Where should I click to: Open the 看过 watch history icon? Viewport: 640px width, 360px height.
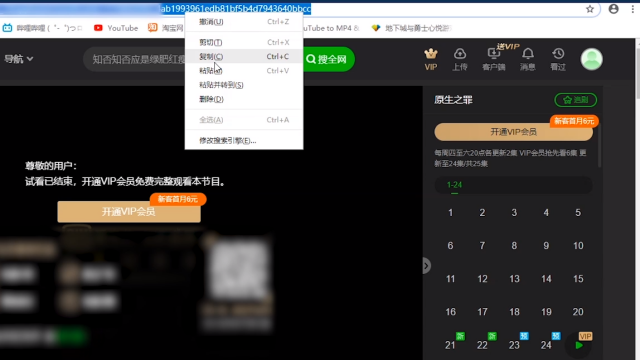click(558, 59)
